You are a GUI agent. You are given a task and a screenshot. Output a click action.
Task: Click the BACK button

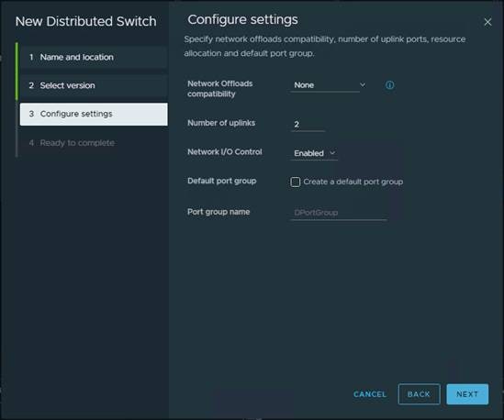click(x=419, y=394)
